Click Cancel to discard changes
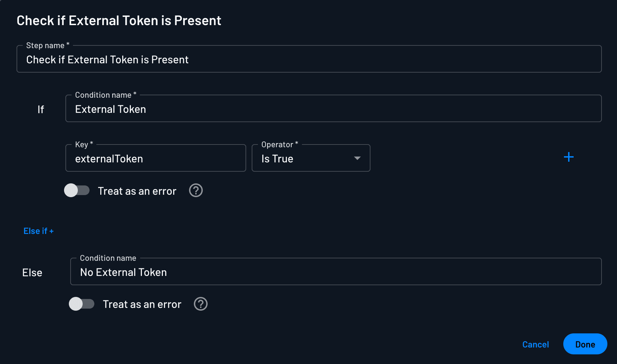 535,344
